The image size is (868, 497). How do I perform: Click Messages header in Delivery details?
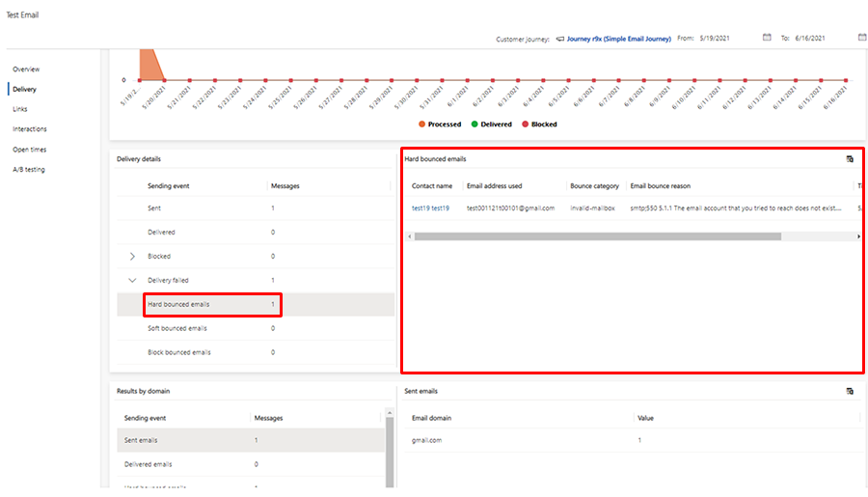click(x=285, y=186)
